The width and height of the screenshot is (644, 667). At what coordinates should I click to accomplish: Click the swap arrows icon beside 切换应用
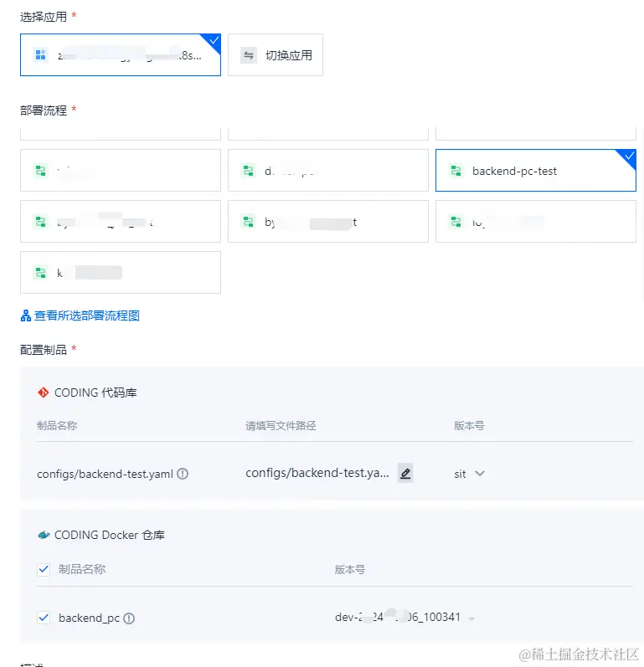(x=249, y=55)
